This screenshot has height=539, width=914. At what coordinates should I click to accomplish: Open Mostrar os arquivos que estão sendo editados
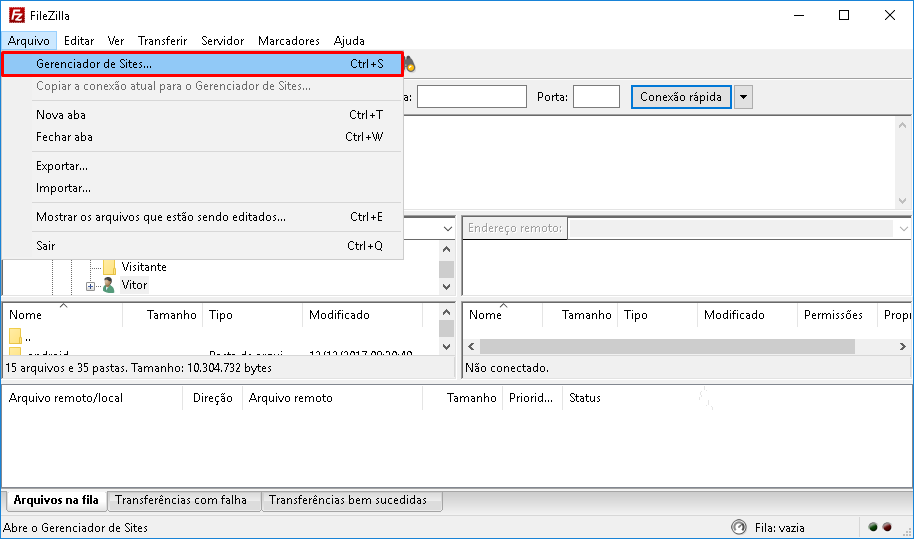point(202,217)
